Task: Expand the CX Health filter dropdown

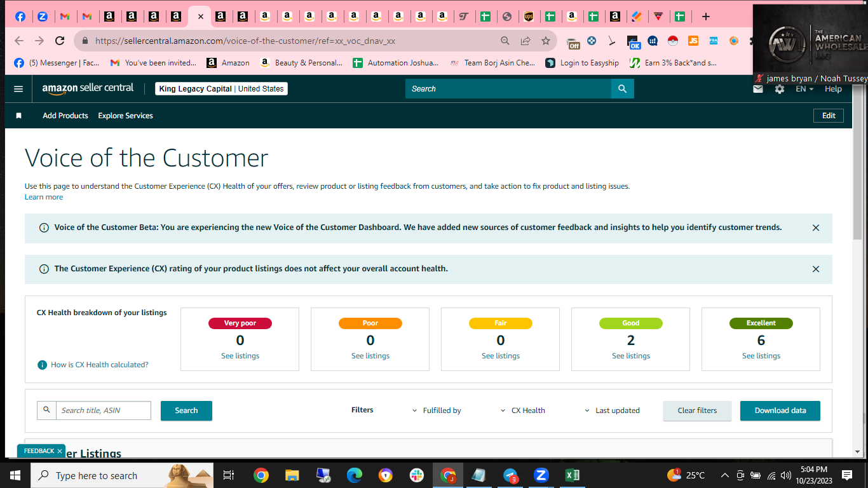Action: click(x=522, y=410)
